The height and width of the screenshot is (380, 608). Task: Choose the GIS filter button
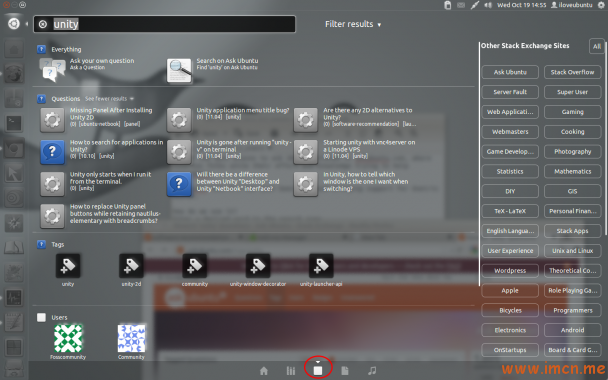click(572, 191)
